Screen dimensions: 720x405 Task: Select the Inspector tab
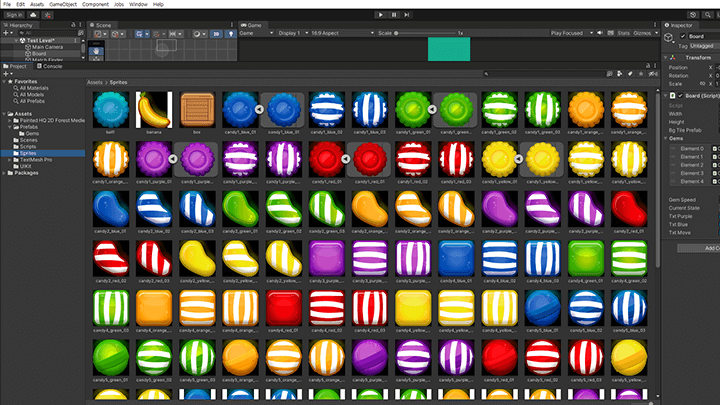click(x=679, y=25)
